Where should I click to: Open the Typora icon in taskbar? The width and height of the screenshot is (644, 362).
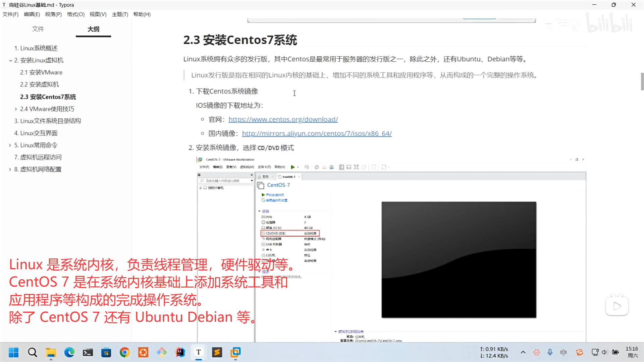199,352
